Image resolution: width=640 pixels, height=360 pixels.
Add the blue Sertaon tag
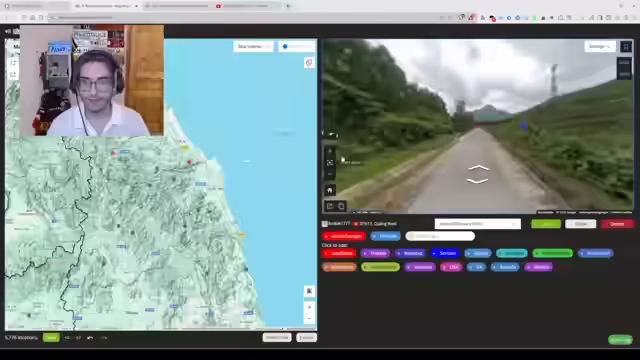point(445,253)
